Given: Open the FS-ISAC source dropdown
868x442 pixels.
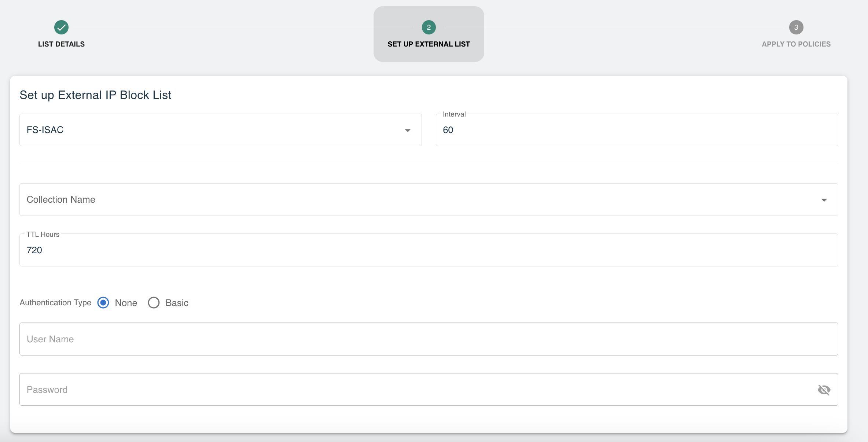Looking at the screenshot, I should [221, 130].
